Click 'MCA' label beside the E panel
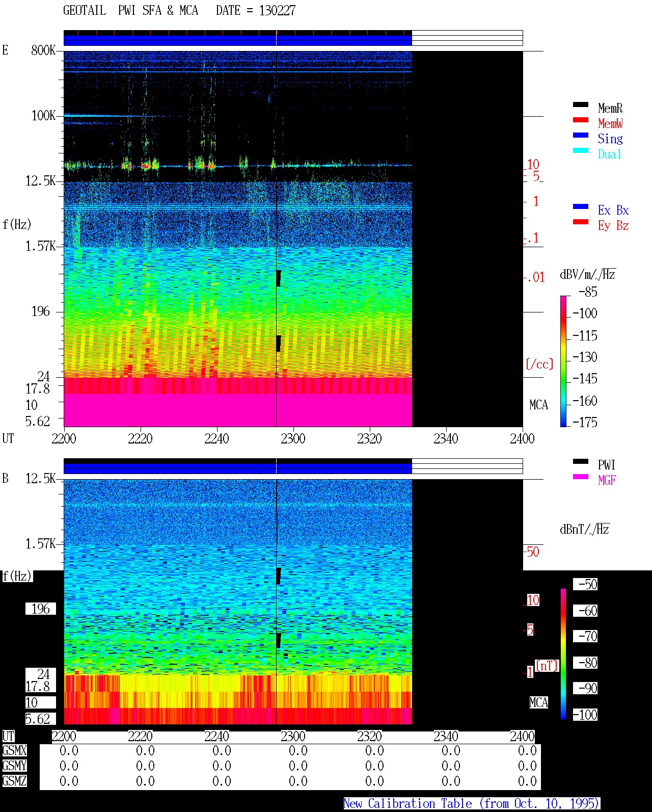 538,405
